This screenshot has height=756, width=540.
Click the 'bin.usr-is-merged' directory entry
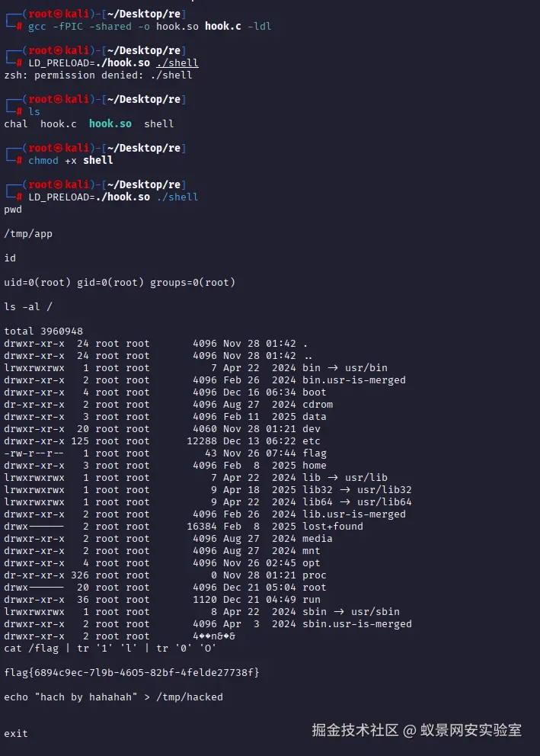pos(353,380)
